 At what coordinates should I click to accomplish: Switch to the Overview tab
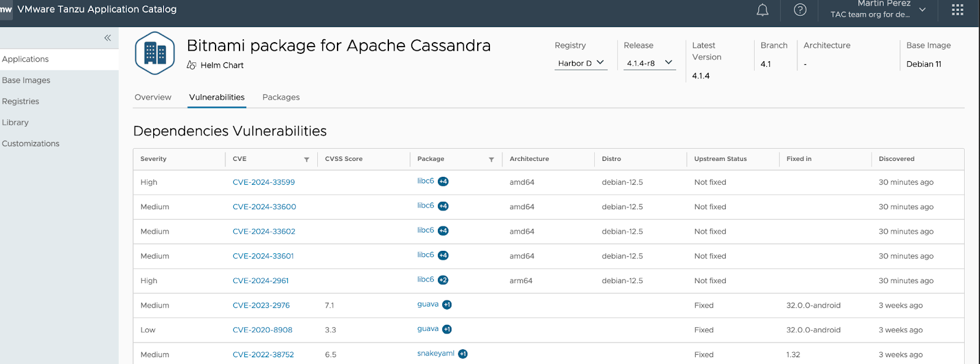click(x=153, y=97)
